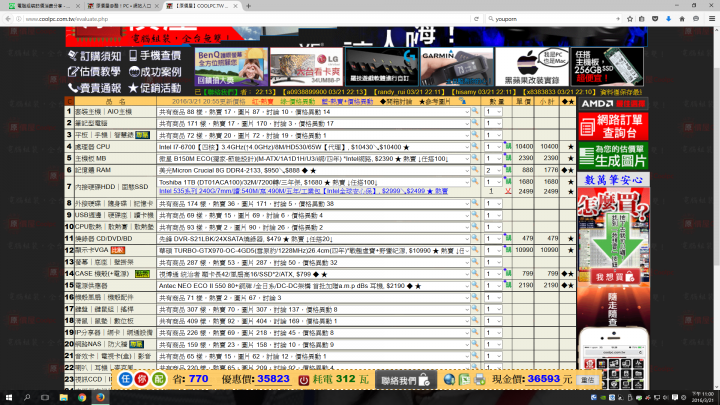Click the green 鎖 lock icon on VGA row

coord(508,250)
